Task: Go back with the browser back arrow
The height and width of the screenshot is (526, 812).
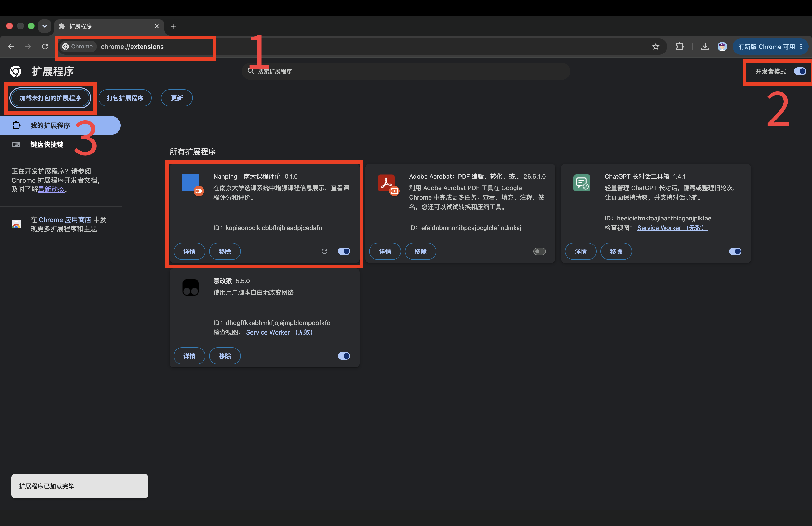Action: click(x=11, y=46)
